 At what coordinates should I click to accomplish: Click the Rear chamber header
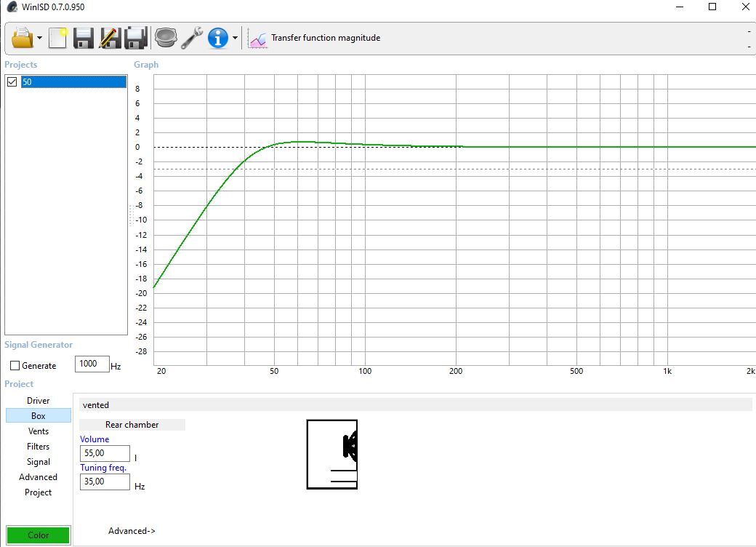pyautogui.click(x=132, y=425)
